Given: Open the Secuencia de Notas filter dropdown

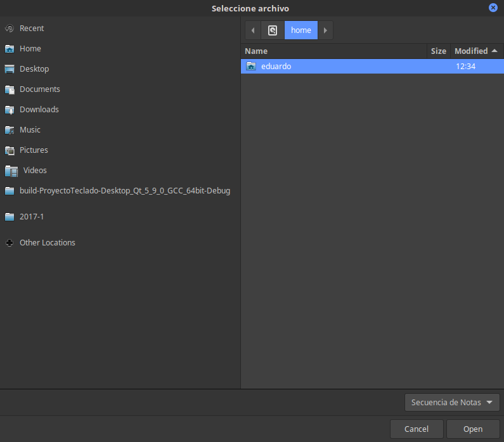Looking at the screenshot, I should tap(452, 403).
